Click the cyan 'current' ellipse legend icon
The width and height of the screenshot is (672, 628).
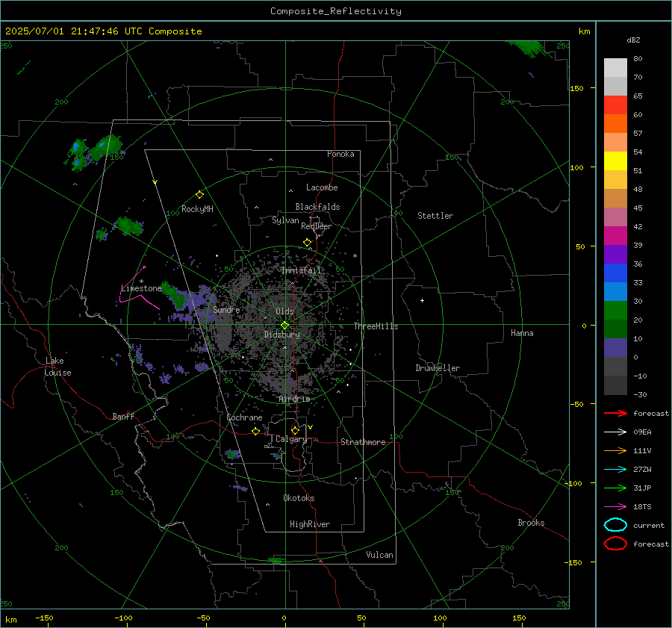pyautogui.click(x=615, y=525)
